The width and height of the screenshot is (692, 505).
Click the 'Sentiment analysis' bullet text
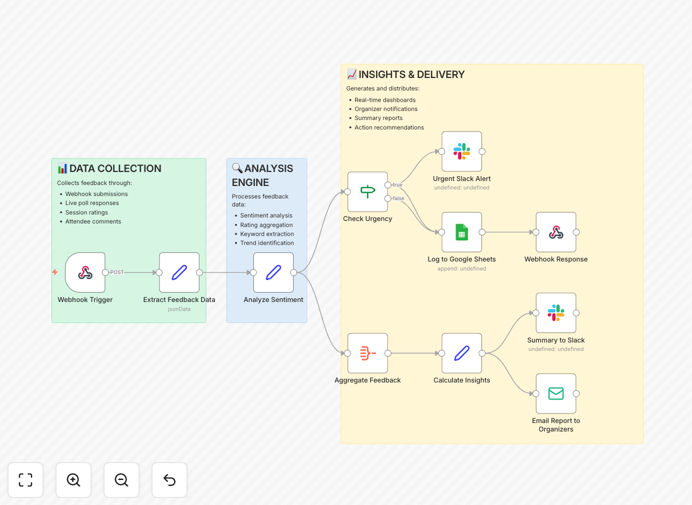[x=266, y=215]
